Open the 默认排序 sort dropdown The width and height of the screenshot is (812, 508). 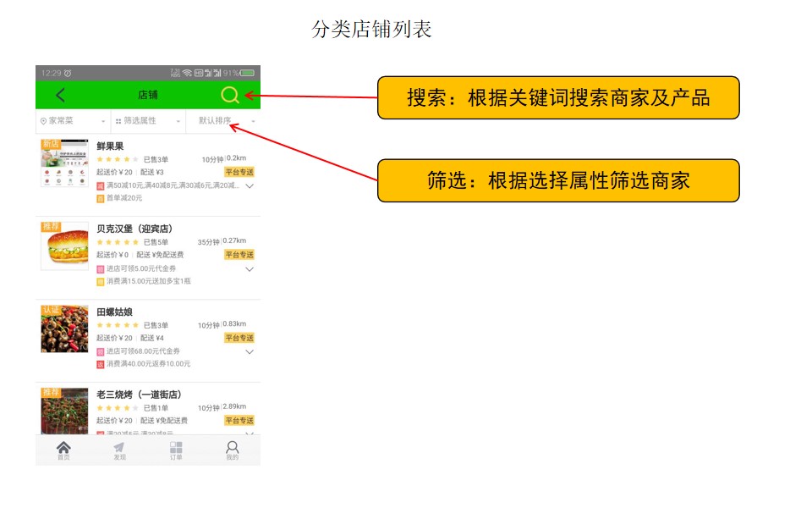[x=223, y=121]
